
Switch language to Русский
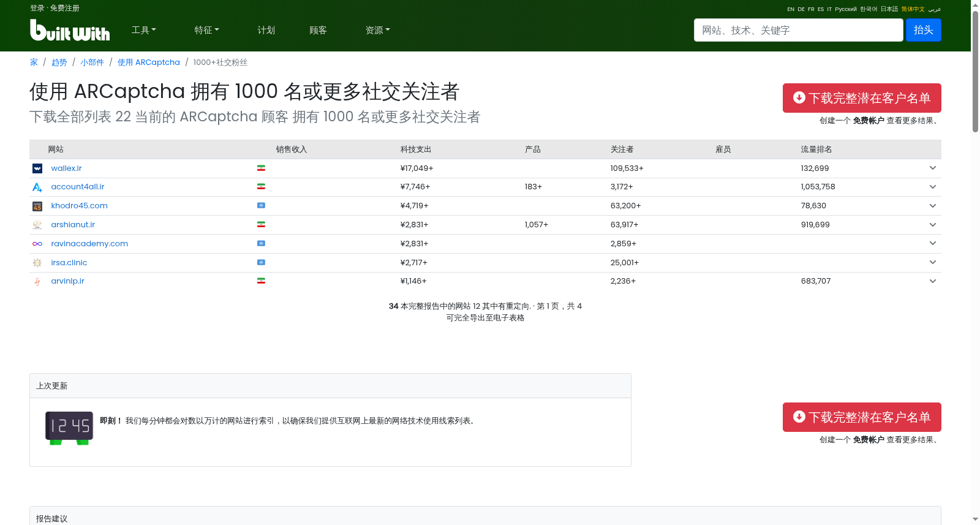click(x=846, y=9)
